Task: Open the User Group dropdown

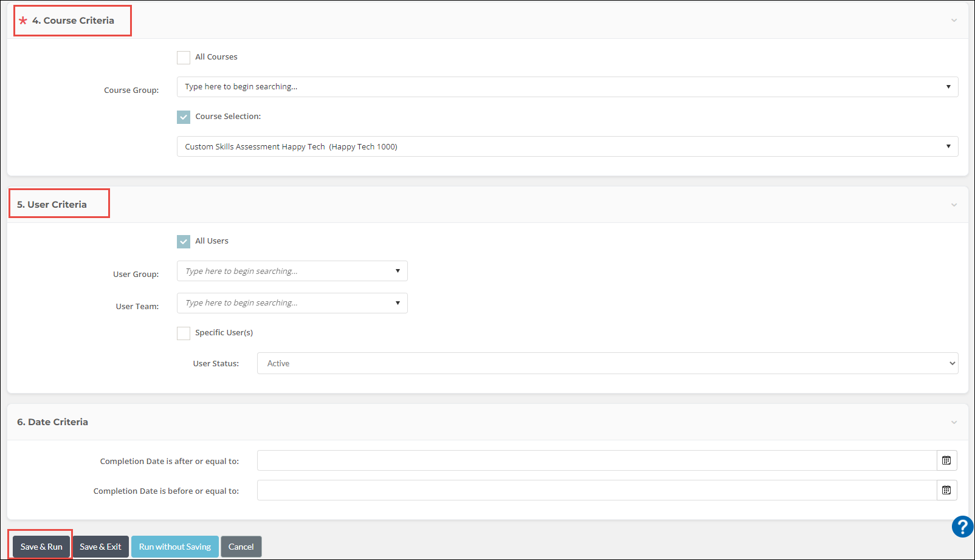Action: point(292,271)
